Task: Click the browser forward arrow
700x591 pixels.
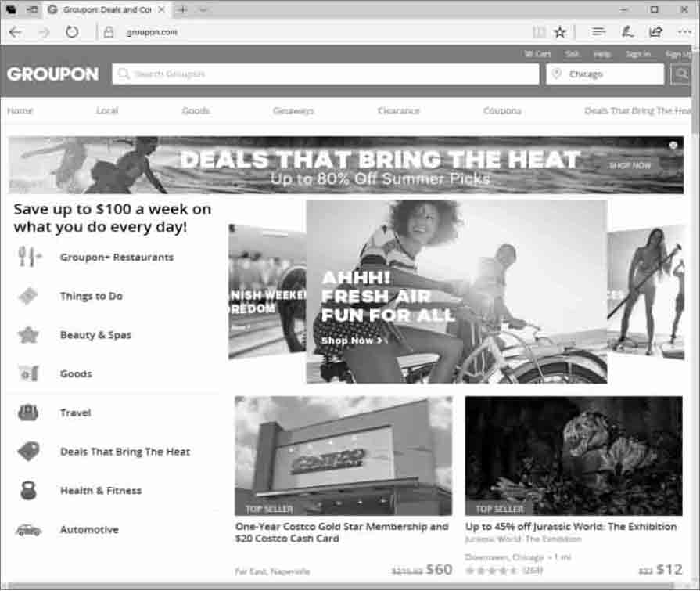Action: (x=44, y=32)
